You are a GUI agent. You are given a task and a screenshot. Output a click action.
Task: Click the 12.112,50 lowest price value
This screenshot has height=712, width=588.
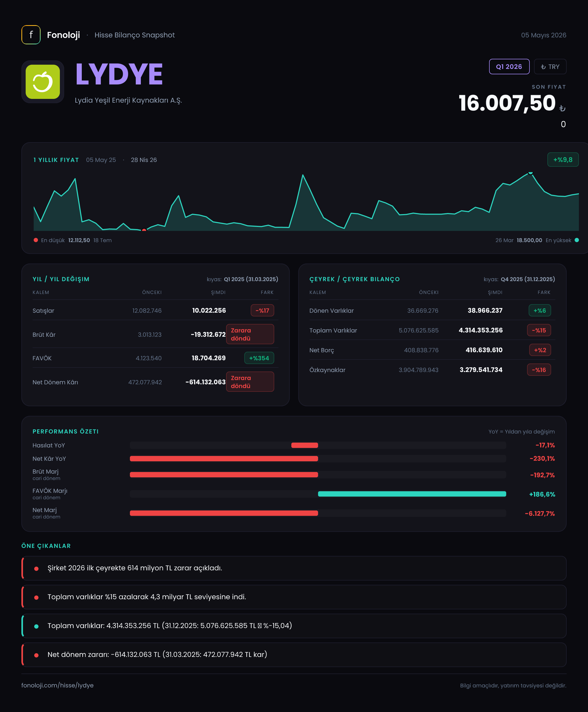coord(79,240)
